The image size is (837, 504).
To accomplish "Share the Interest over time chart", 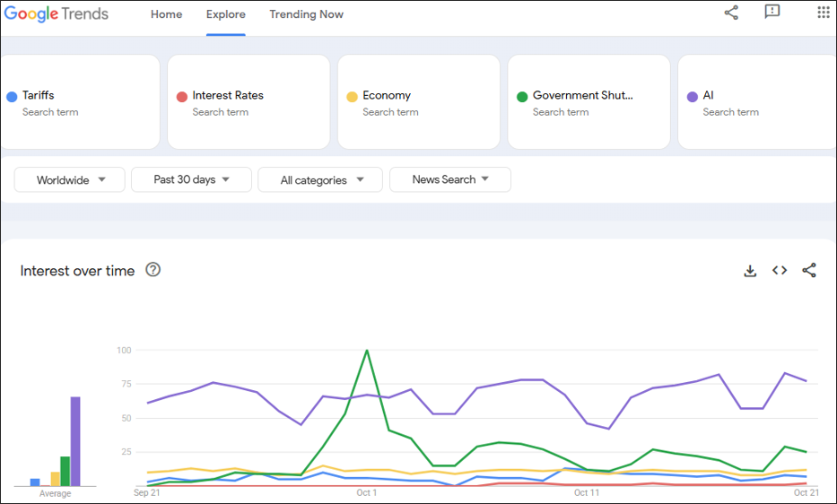I will (x=809, y=270).
